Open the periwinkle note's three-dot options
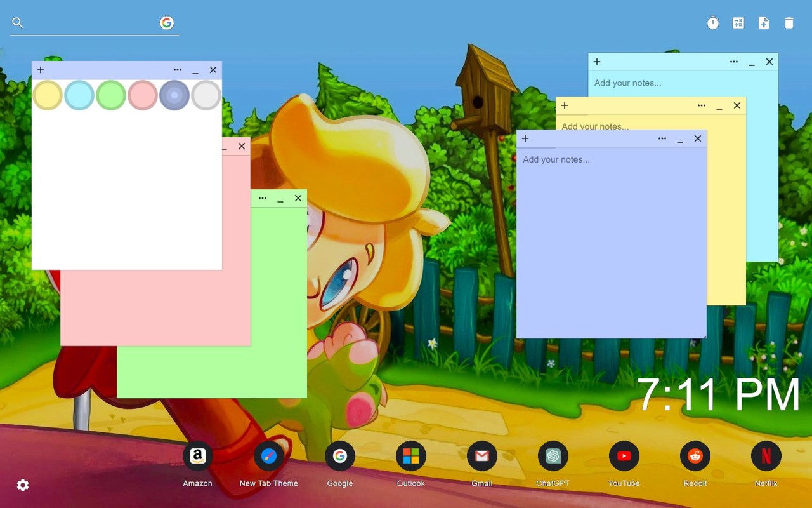 [x=662, y=138]
